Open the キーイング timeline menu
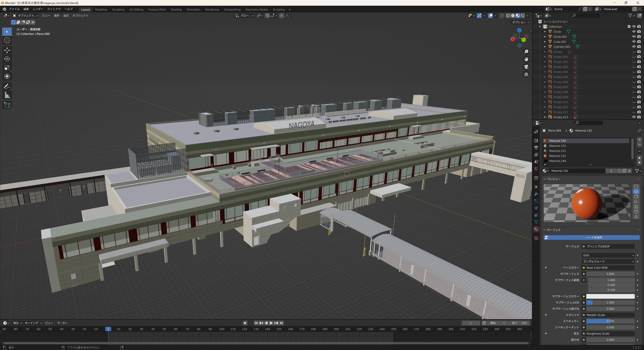This screenshot has width=644, height=350. tap(33, 323)
